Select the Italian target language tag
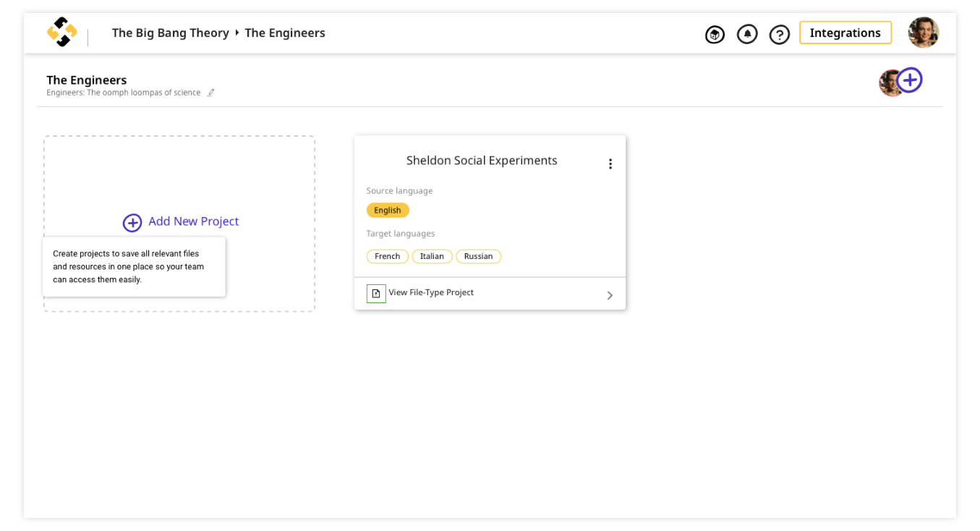 pos(433,256)
